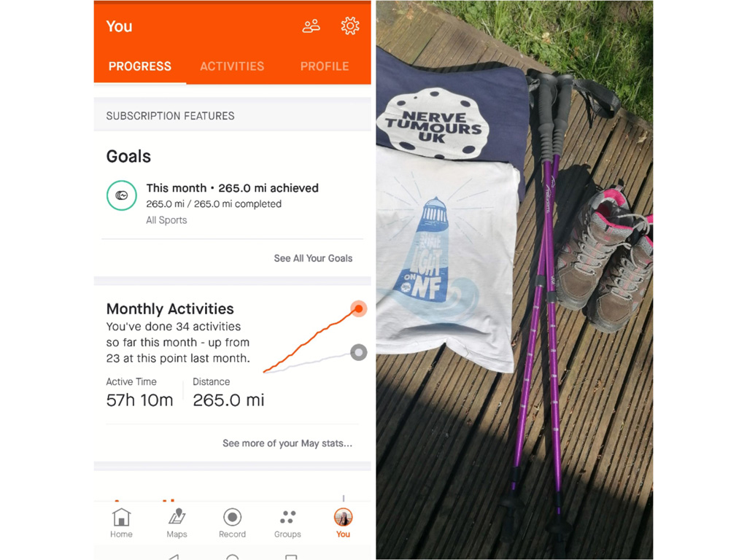Open See more of your May stats

coord(287,443)
